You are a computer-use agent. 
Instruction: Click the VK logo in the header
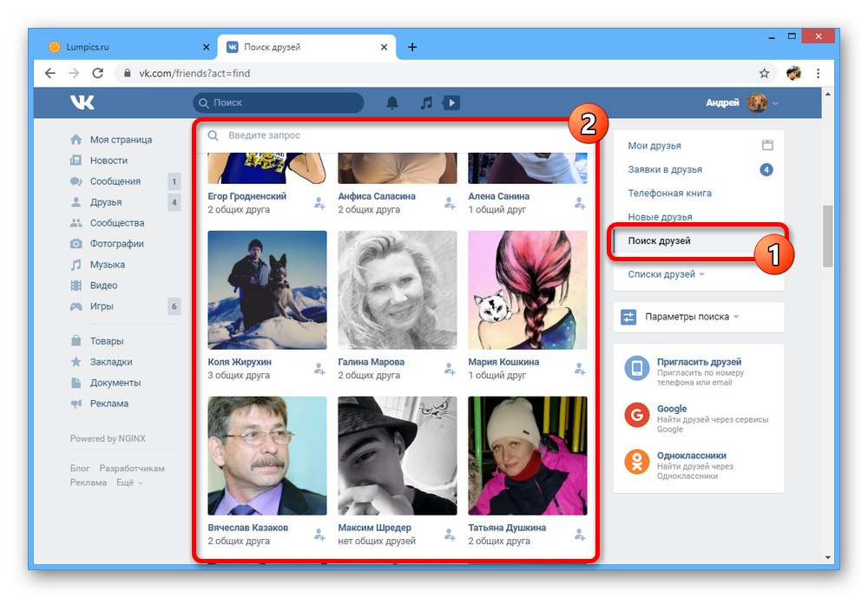pyautogui.click(x=82, y=102)
